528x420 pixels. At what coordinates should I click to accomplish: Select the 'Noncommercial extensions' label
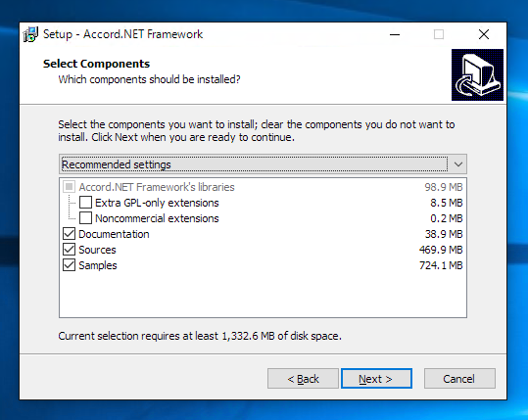157,218
